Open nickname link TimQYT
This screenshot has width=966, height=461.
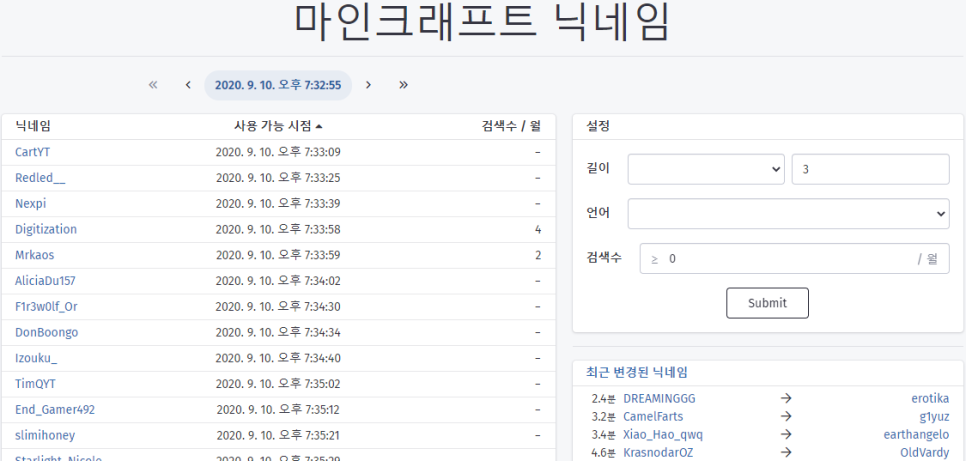35,384
